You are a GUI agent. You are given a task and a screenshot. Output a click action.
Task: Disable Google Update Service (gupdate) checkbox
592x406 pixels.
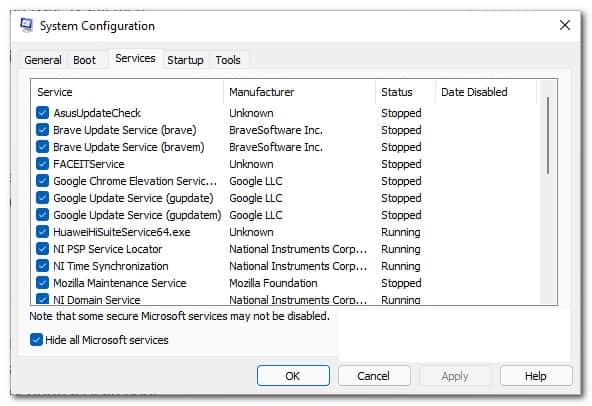click(x=42, y=198)
